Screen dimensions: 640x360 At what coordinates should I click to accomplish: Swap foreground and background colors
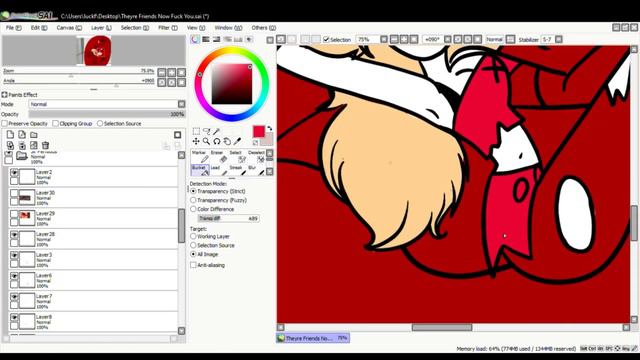270,129
